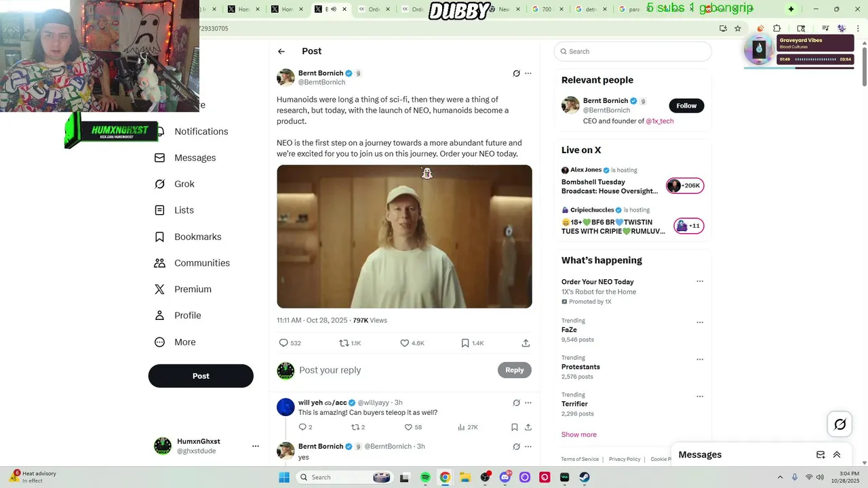Image resolution: width=868 pixels, height=488 pixels.
Task: Open options for FaZe trend
Action: click(700, 323)
